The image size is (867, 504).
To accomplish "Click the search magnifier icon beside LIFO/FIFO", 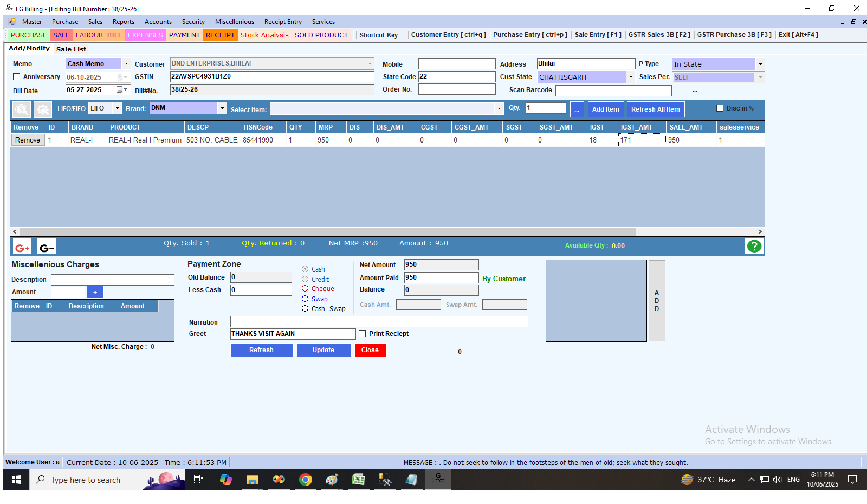I will [x=22, y=109].
